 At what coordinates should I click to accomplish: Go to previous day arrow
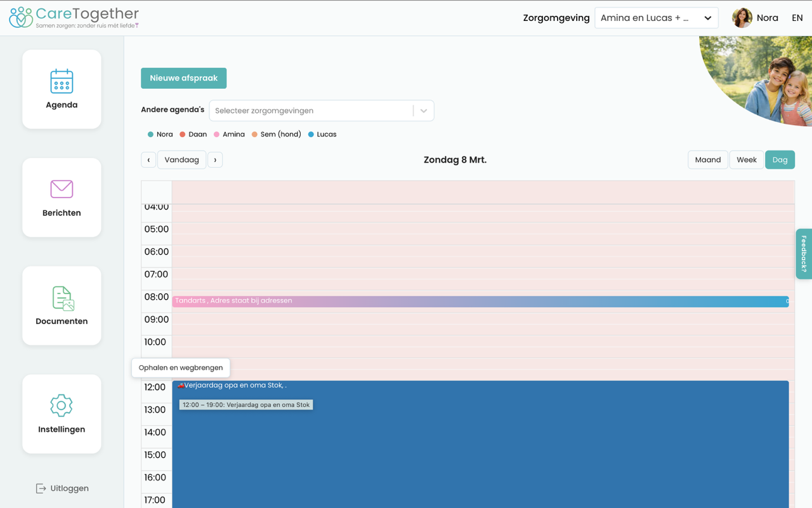click(x=148, y=160)
